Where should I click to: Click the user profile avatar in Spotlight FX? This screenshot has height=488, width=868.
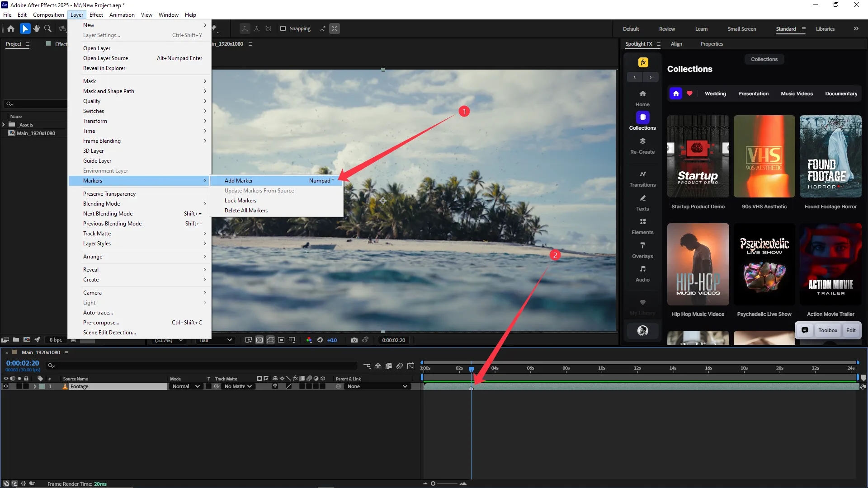(x=642, y=331)
